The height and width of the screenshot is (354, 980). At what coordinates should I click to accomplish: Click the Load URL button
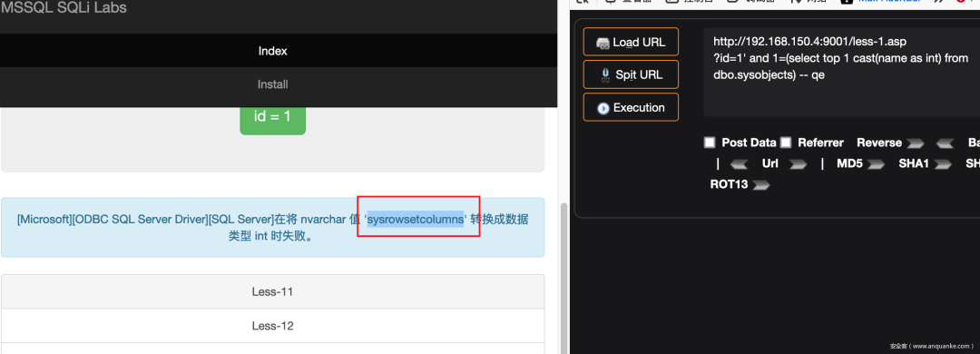click(x=631, y=42)
